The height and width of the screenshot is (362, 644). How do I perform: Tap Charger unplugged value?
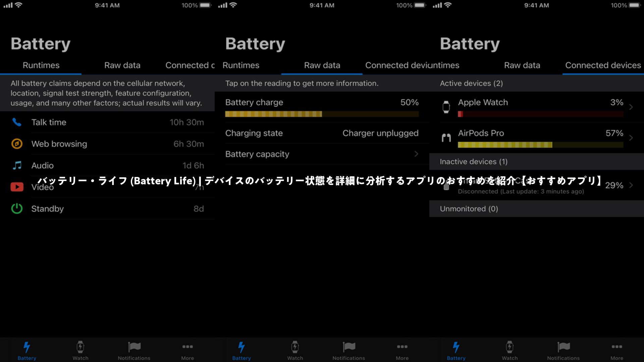[x=381, y=133]
